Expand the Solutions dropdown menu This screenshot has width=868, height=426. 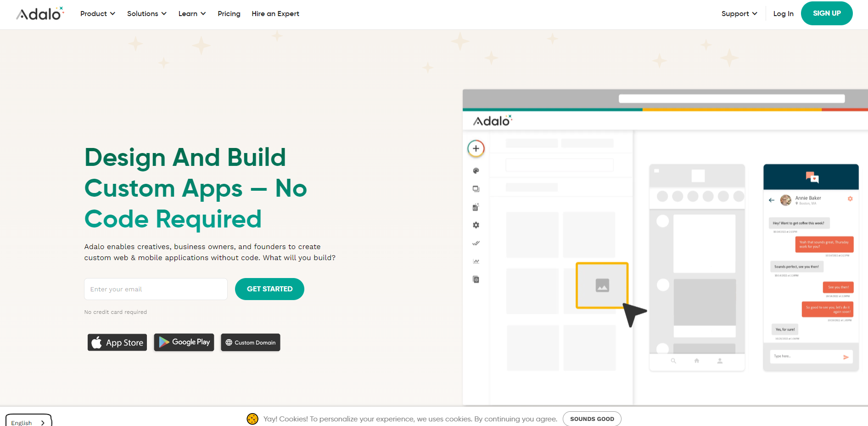pyautogui.click(x=146, y=14)
